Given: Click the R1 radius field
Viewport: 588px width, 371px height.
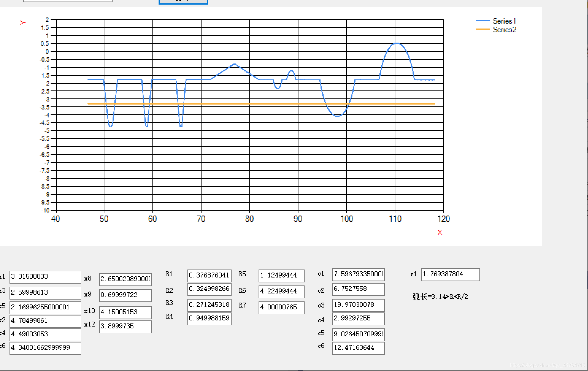Looking at the screenshot, I should [x=209, y=276].
